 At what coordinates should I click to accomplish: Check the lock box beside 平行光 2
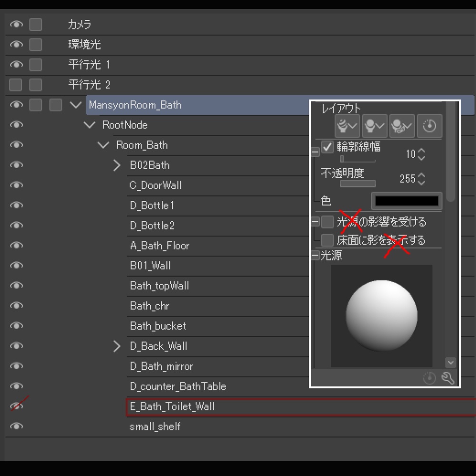click(36, 85)
